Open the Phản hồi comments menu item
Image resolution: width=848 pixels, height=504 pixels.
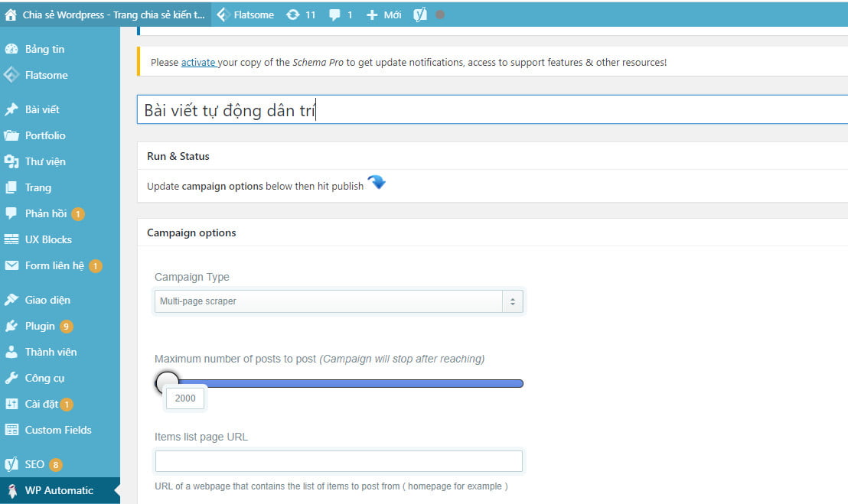(x=11, y=213)
